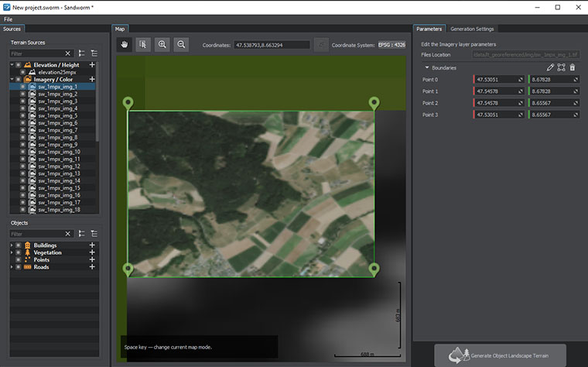Delete boundaries with trash icon
Image resolution: width=588 pixels, height=367 pixels.
click(x=573, y=68)
